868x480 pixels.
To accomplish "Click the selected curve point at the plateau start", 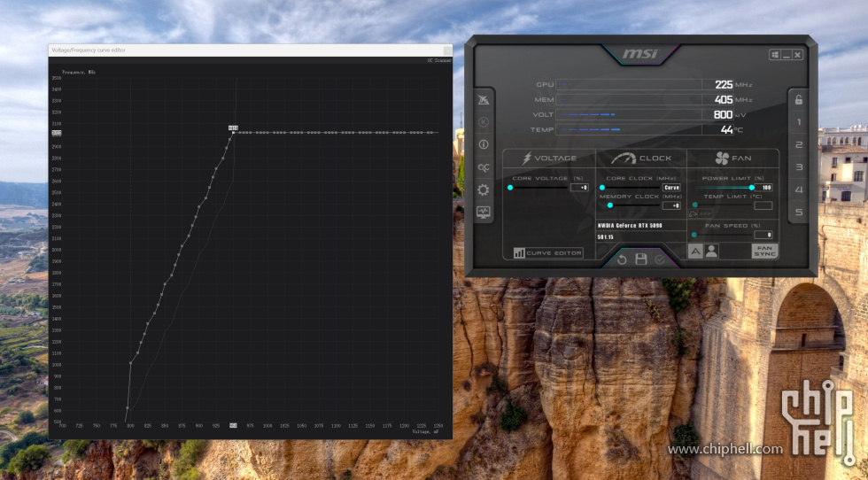I will pyautogui.click(x=233, y=132).
